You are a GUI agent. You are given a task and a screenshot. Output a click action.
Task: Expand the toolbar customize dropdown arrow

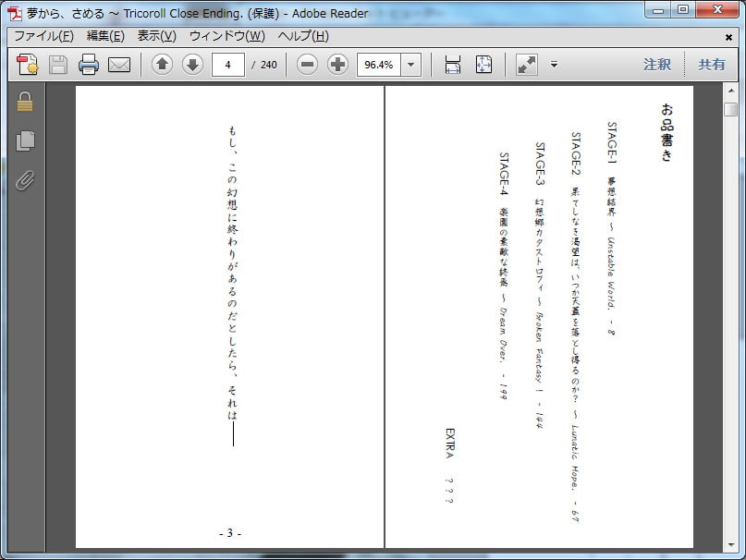554,65
